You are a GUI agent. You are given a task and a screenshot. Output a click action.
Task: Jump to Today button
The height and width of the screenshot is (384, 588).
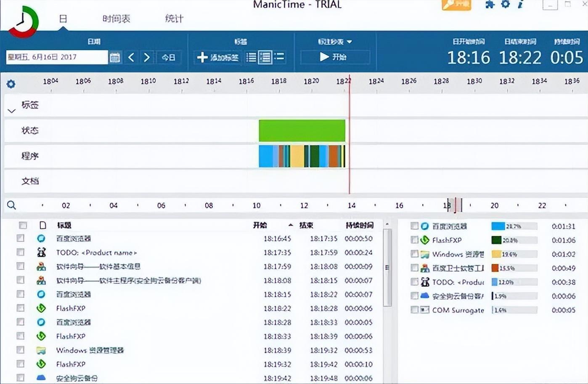[x=168, y=57]
